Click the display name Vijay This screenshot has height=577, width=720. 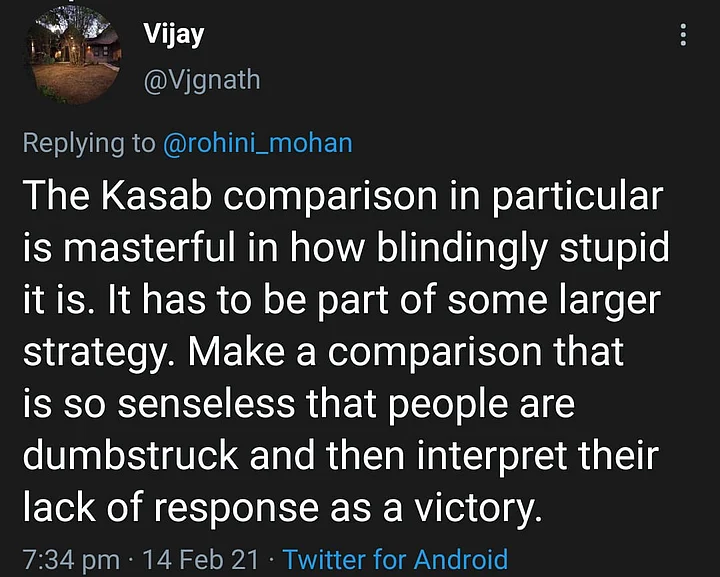coord(174,34)
